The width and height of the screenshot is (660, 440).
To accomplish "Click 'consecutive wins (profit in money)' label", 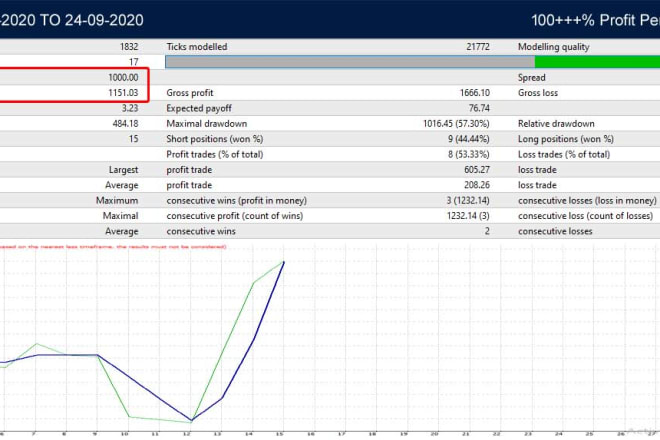I will (237, 200).
